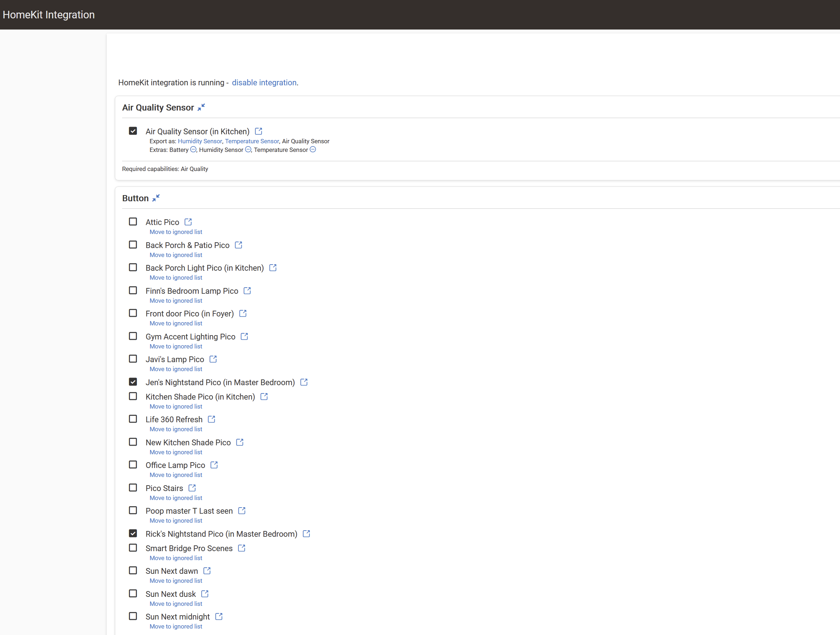Open Gym Accent Lighting Pico link icon
Image resolution: width=840 pixels, height=635 pixels.
click(x=244, y=337)
